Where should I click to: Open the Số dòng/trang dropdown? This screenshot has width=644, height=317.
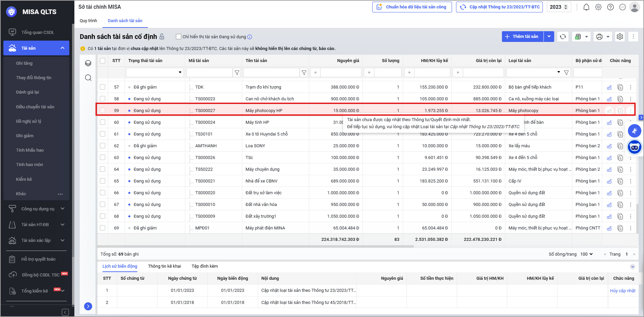pyautogui.click(x=586, y=254)
